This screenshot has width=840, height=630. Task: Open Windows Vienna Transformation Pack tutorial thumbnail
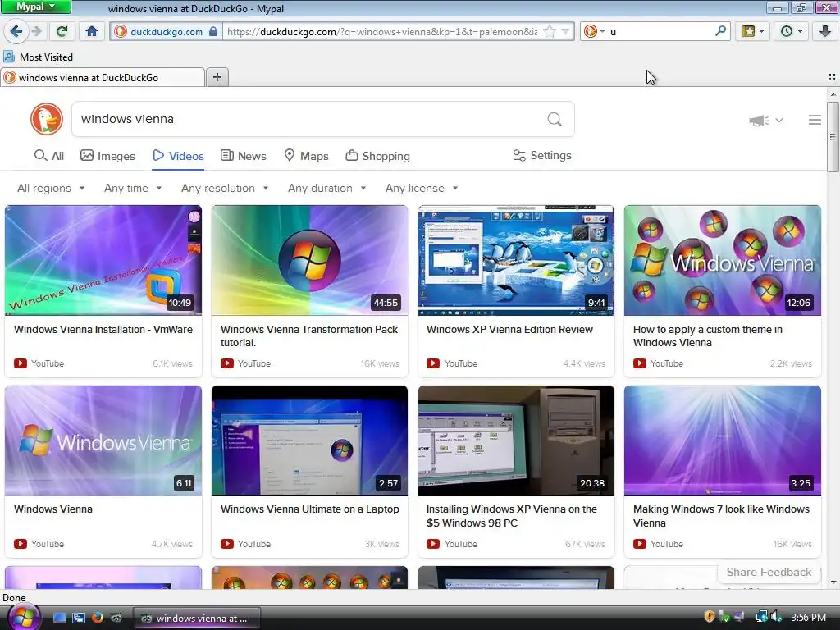309,260
